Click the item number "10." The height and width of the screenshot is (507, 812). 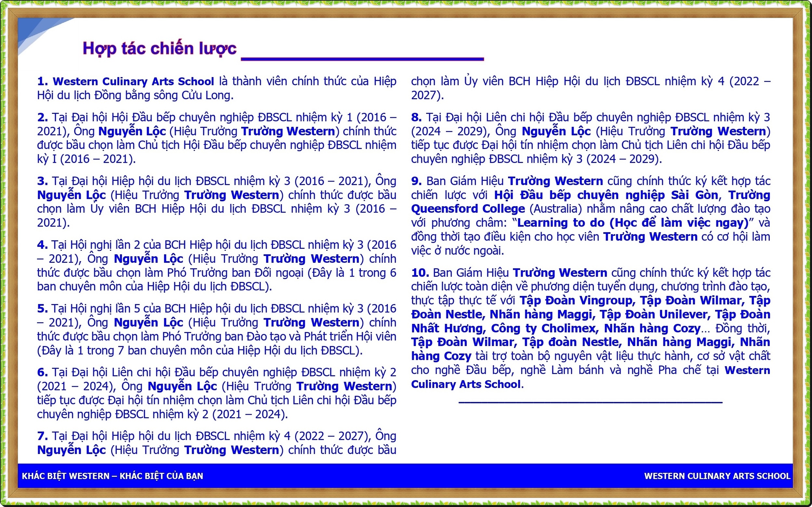[420, 273]
